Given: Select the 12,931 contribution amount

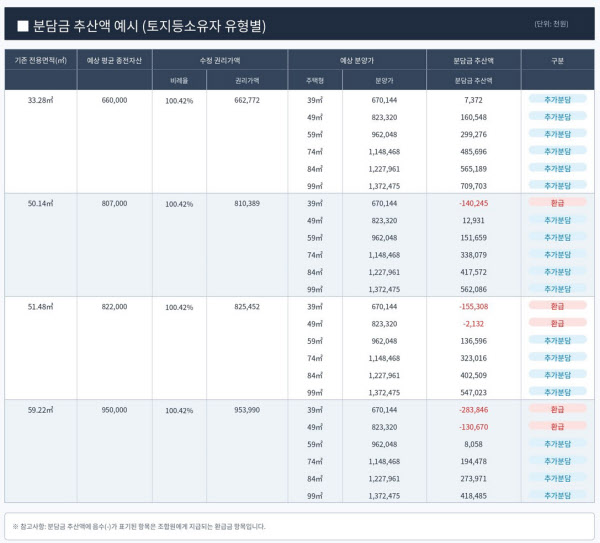Looking at the screenshot, I should tap(473, 220).
